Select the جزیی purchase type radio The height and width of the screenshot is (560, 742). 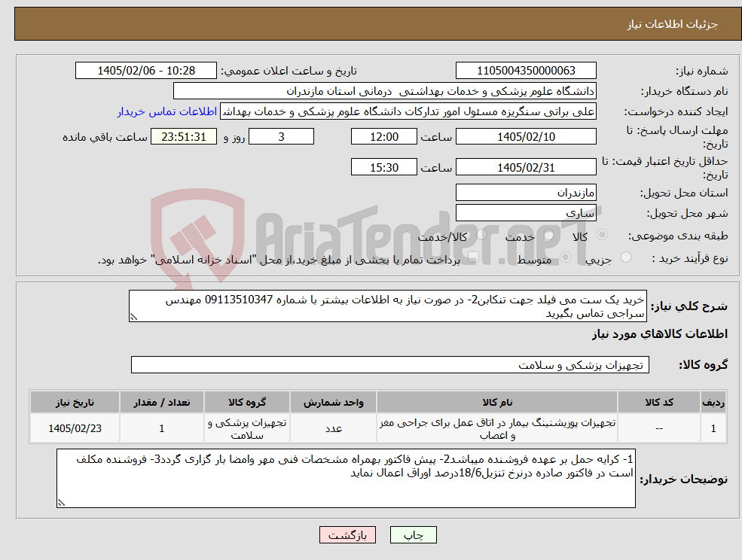tap(626, 257)
